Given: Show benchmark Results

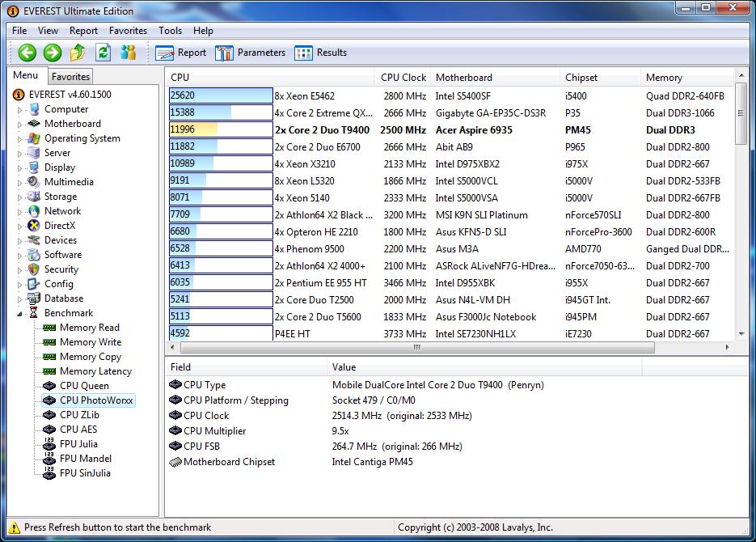Looking at the screenshot, I should (x=321, y=53).
